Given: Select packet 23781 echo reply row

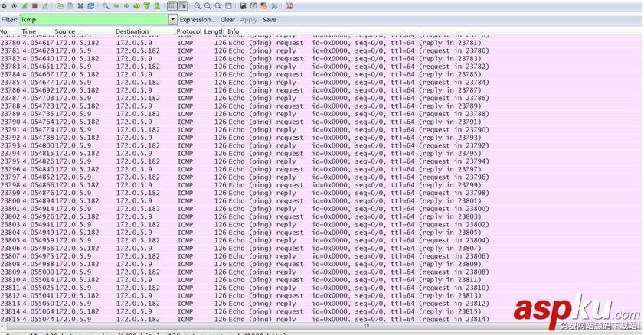Looking at the screenshot, I should [320, 50].
